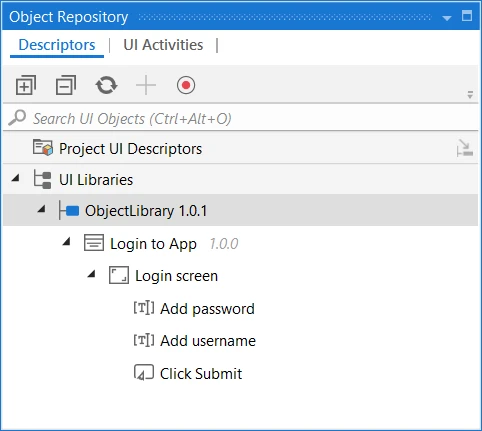Collapse the Login to App node

pyautogui.click(x=66, y=241)
